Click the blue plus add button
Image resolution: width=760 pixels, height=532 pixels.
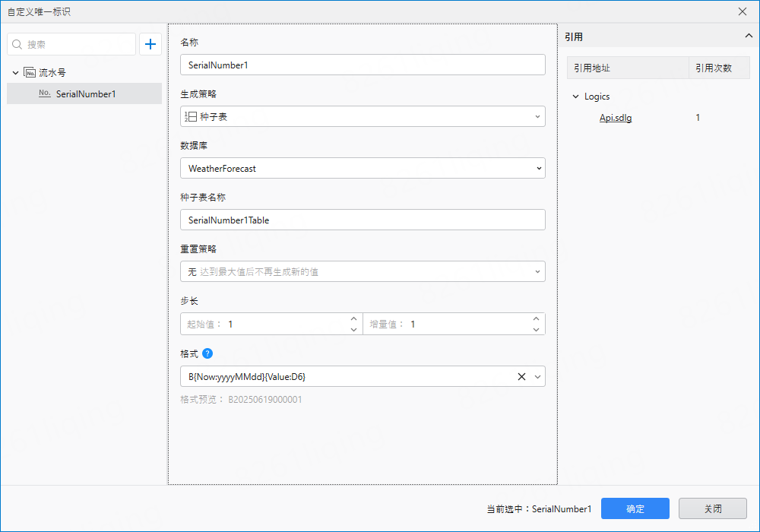[x=150, y=45]
